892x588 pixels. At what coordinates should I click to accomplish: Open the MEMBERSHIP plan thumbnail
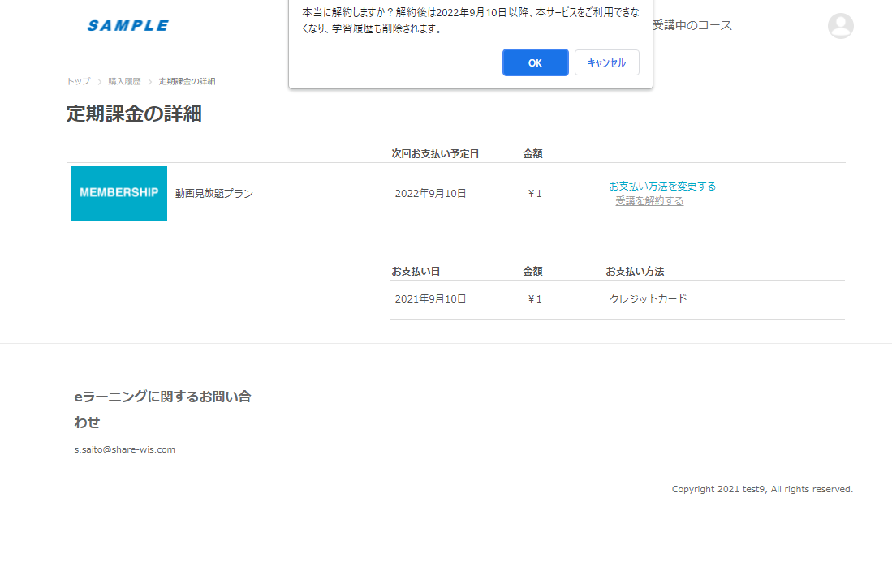[x=119, y=193]
